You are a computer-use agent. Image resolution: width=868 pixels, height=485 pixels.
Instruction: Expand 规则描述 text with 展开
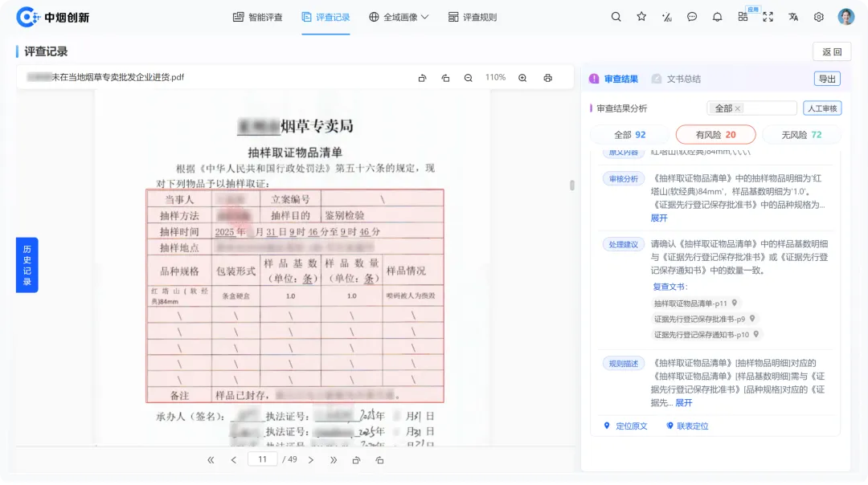click(x=684, y=402)
